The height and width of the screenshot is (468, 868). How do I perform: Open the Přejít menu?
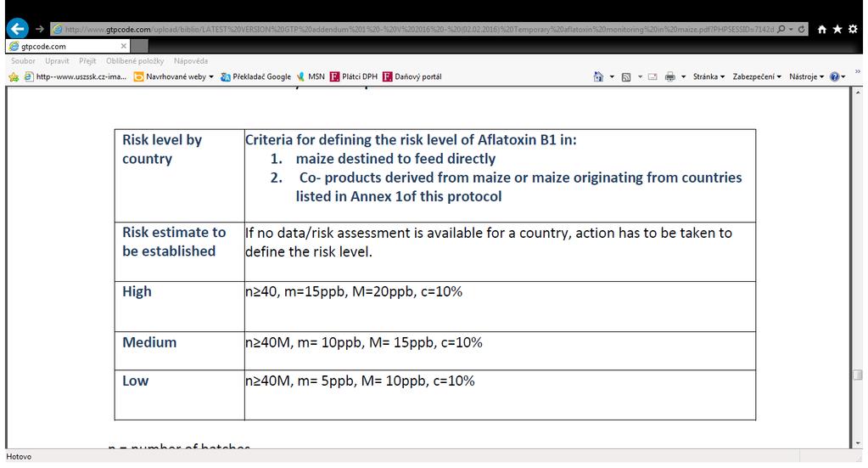click(87, 61)
